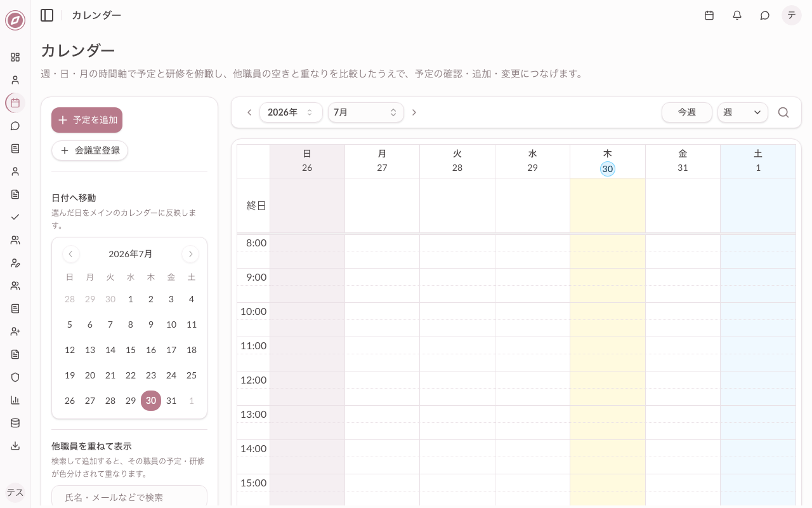Click the テス avatar at the sidebar bottom
812x508 pixels.
[15, 493]
